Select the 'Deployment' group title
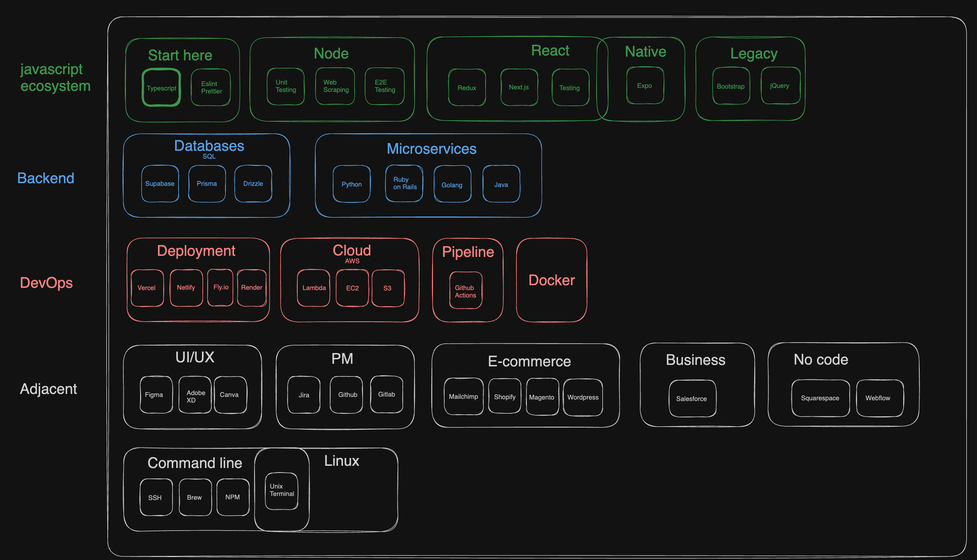 tap(196, 251)
